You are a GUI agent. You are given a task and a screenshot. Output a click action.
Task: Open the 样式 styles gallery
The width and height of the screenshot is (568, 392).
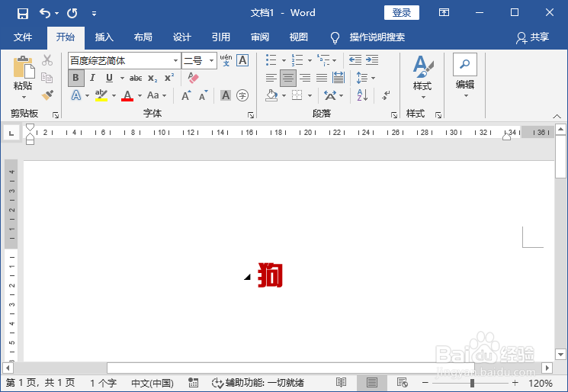tap(422, 77)
